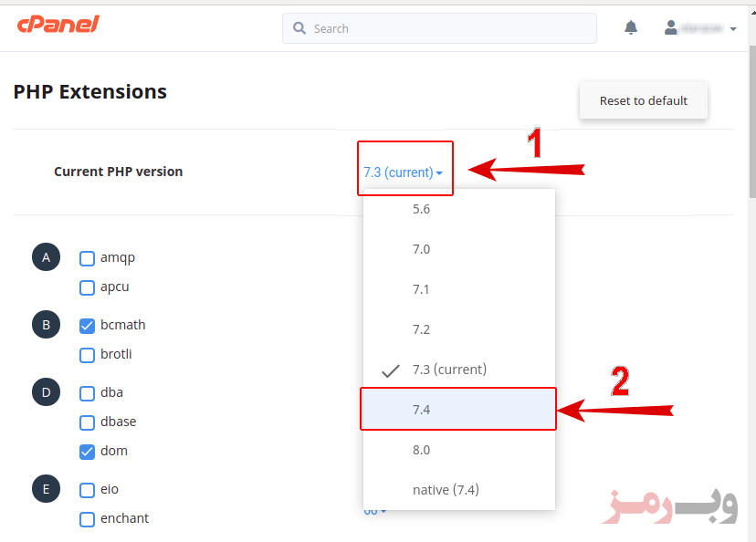Viewport: 756px width, 542px height.
Task: Disable the bcmath extension checkbox
Action: [87, 326]
